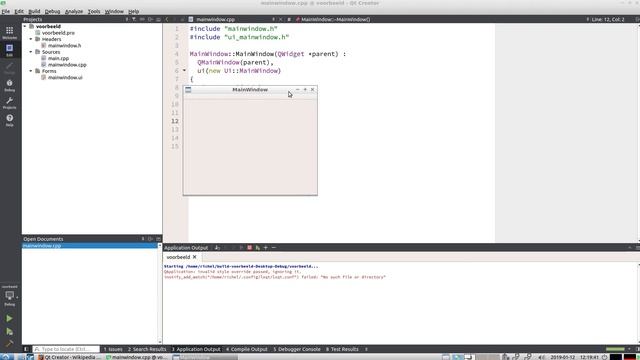Close the Open Documents panel
This screenshot has width=640, height=360.
[158, 239]
